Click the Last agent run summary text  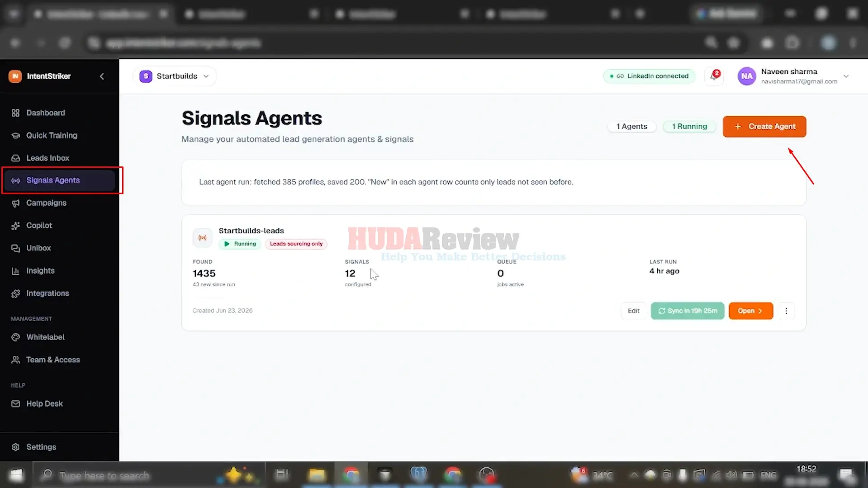click(x=386, y=182)
